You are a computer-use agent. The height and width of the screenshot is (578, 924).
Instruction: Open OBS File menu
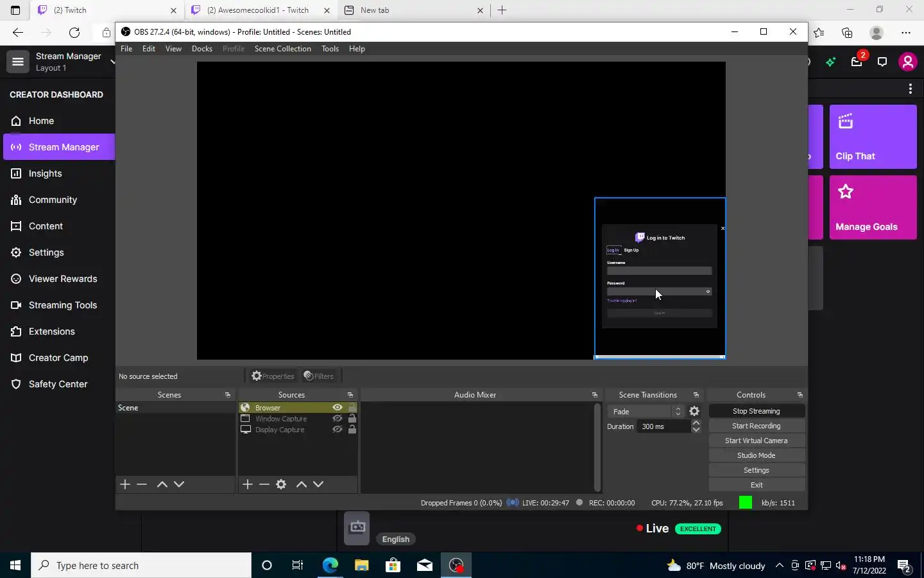click(x=126, y=49)
